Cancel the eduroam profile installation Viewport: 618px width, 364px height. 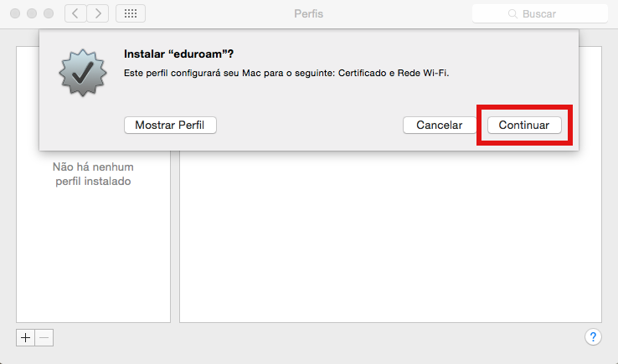[x=440, y=125]
